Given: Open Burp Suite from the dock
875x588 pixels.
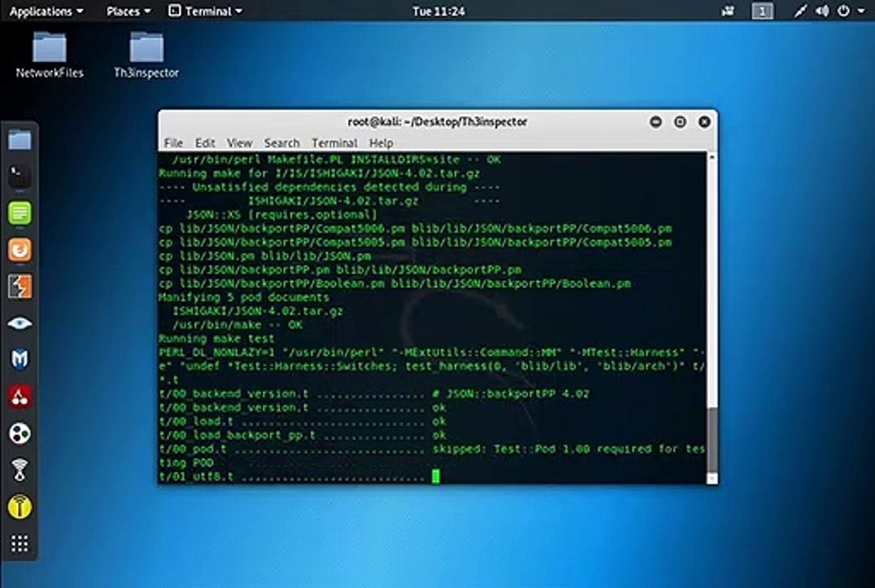Looking at the screenshot, I should 20,286.
